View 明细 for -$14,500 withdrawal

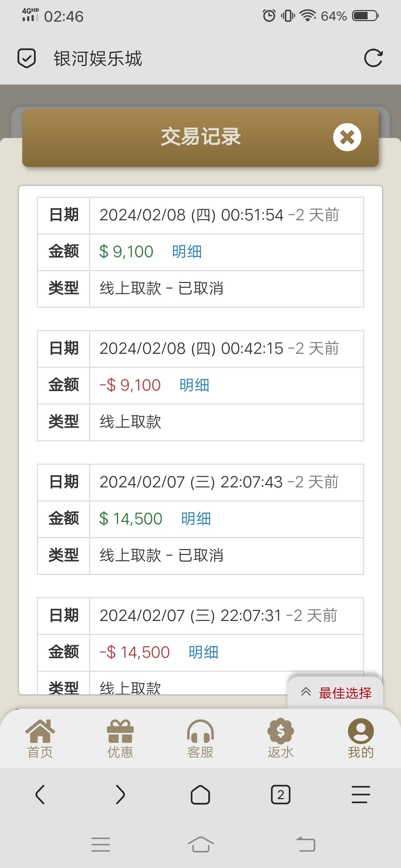pos(203,652)
